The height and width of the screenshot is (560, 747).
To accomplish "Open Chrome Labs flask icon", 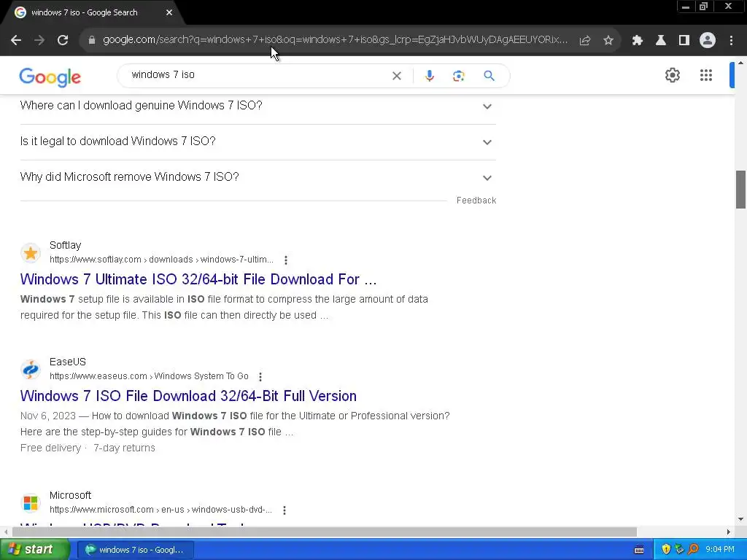I will click(x=661, y=41).
